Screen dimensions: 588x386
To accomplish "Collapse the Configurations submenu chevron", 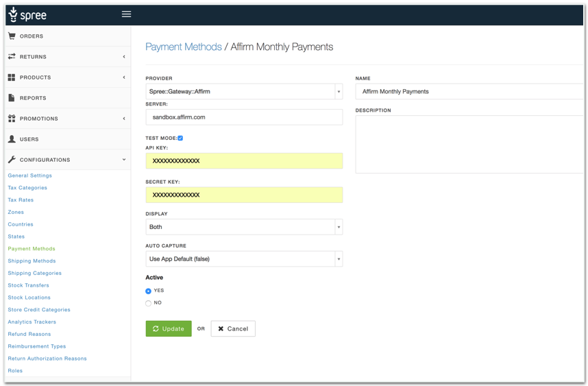I will point(124,160).
